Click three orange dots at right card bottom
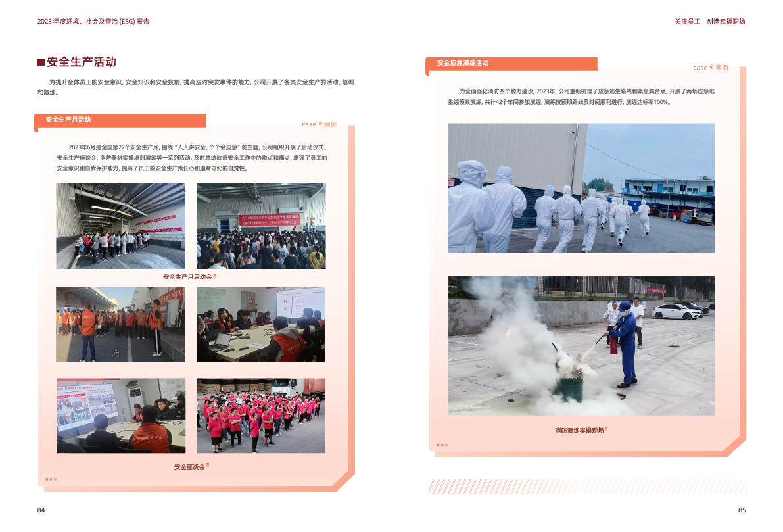Viewport: 783px width, 532px height. click(442, 445)
